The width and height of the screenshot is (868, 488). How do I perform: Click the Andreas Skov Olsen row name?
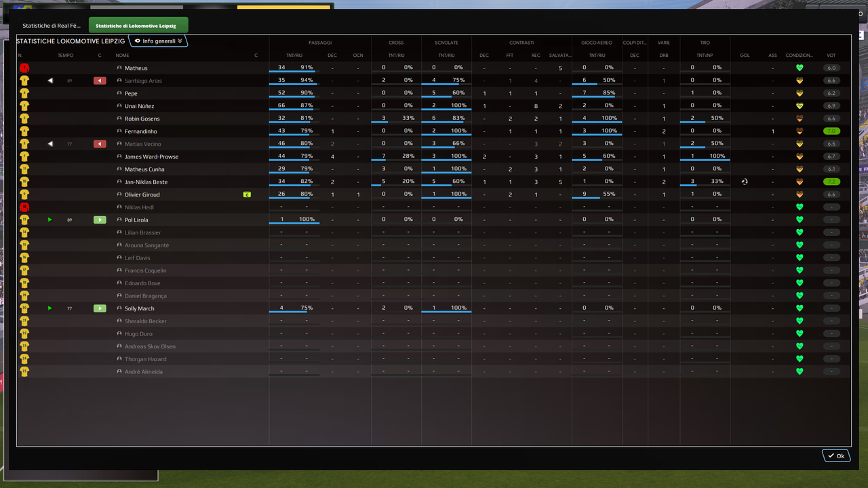tap(150, 346)
